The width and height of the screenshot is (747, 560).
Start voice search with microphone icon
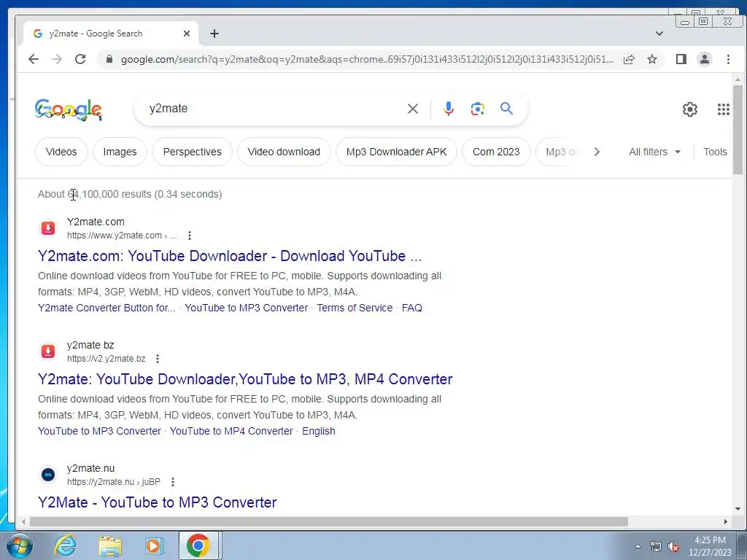pos(449,109)
